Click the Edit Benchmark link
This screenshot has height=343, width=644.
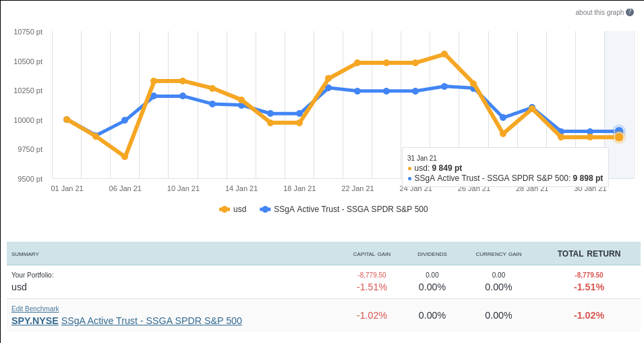coord(35,309)
